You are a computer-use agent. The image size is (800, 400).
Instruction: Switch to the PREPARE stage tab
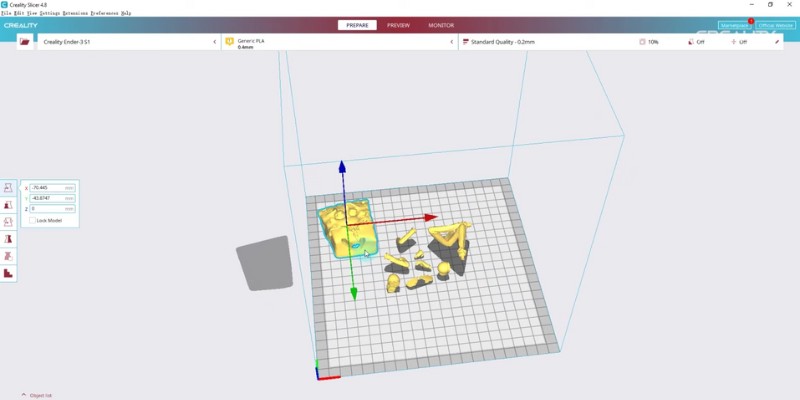pyautogui.click(x=357, y=26)
